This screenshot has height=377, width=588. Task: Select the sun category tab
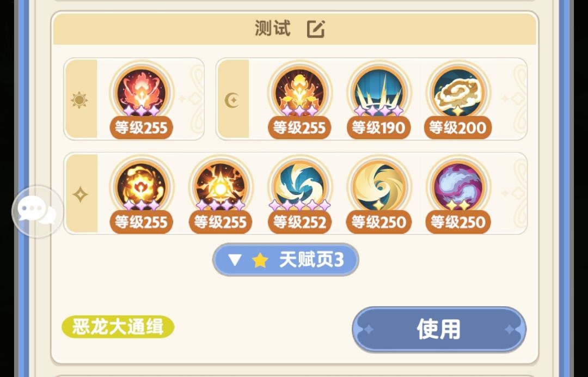80,99
